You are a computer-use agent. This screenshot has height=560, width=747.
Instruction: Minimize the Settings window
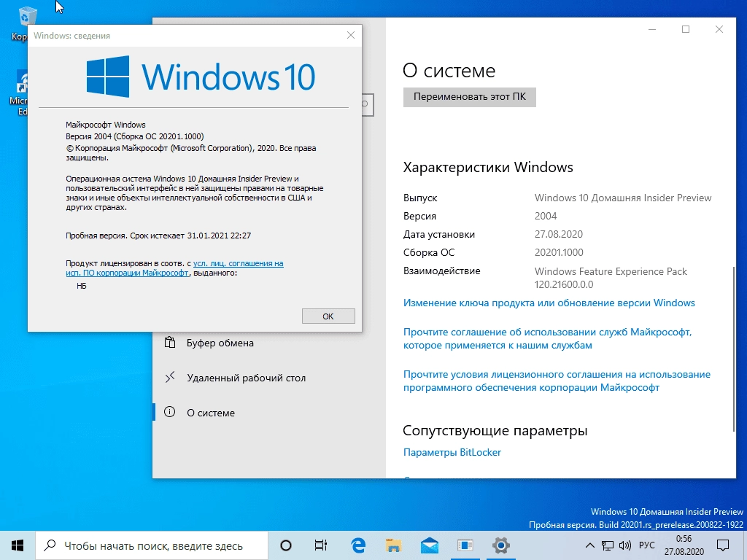click(652, 29)
